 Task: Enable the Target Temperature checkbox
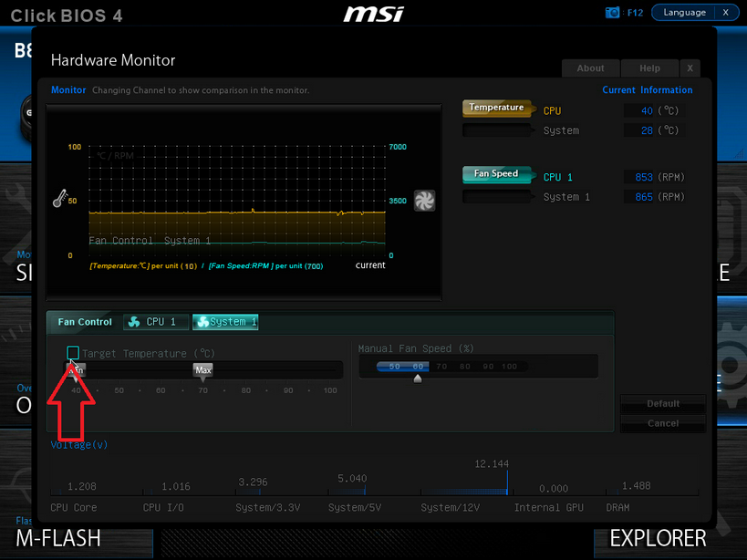(73, 353)
